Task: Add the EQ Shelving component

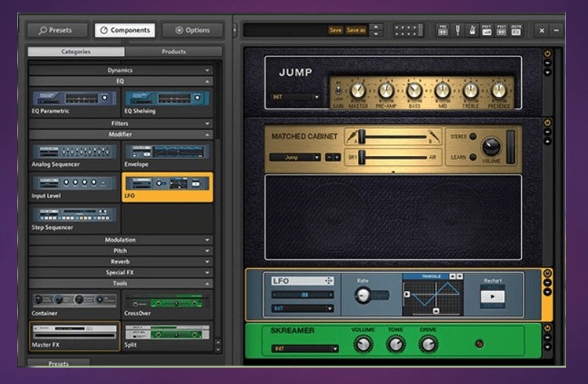Action: coord(167,102)
